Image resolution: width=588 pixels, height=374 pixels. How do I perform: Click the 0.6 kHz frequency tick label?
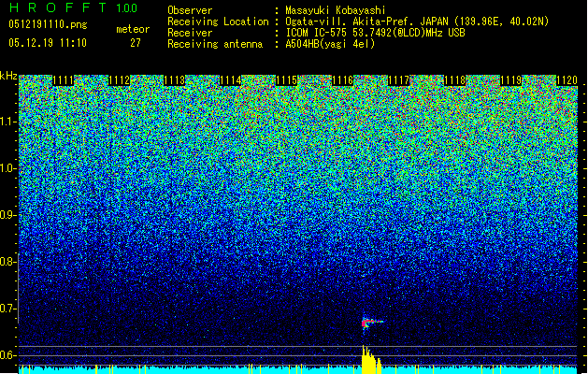click(8, 355)
